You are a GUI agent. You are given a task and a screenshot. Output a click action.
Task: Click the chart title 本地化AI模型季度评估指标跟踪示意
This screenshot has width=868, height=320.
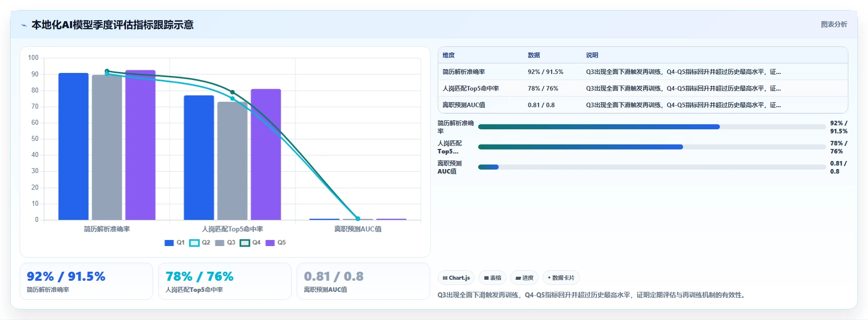113,25
